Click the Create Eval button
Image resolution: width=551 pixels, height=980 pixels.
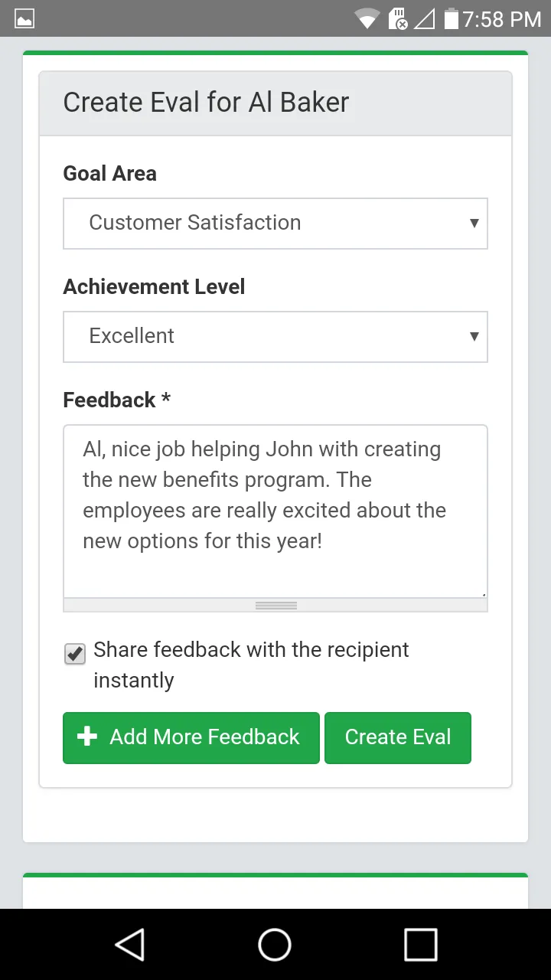(x=398, y=738)
